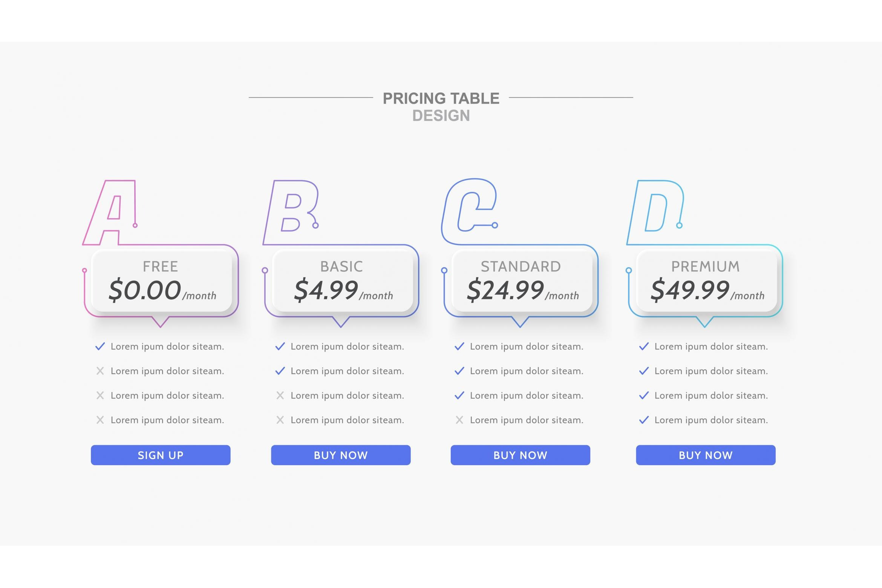The height and width of the screenshot is (588, 882).
Task: Click BUY NOW under the Basic plan
Action: click(x=341, y=455)
